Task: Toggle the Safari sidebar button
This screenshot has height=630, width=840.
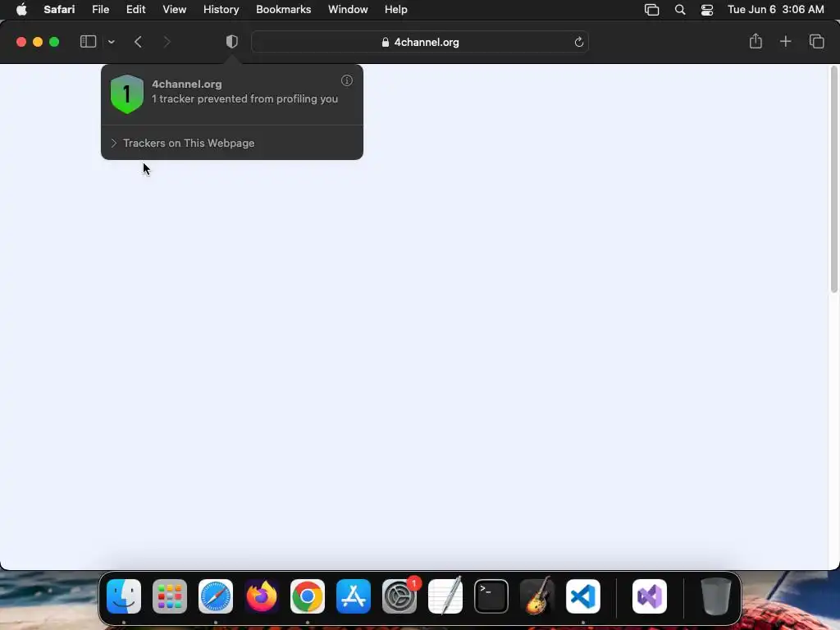Action: (88, 42)
